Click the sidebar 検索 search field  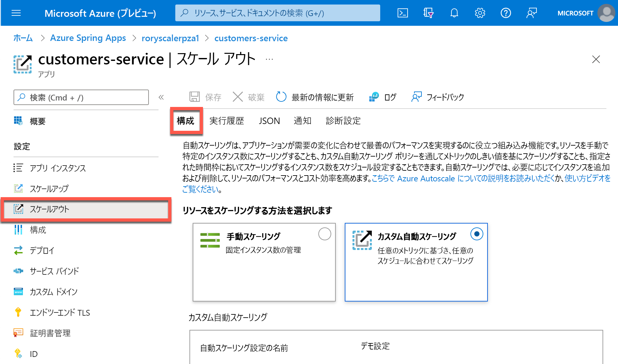coord(81,97)
